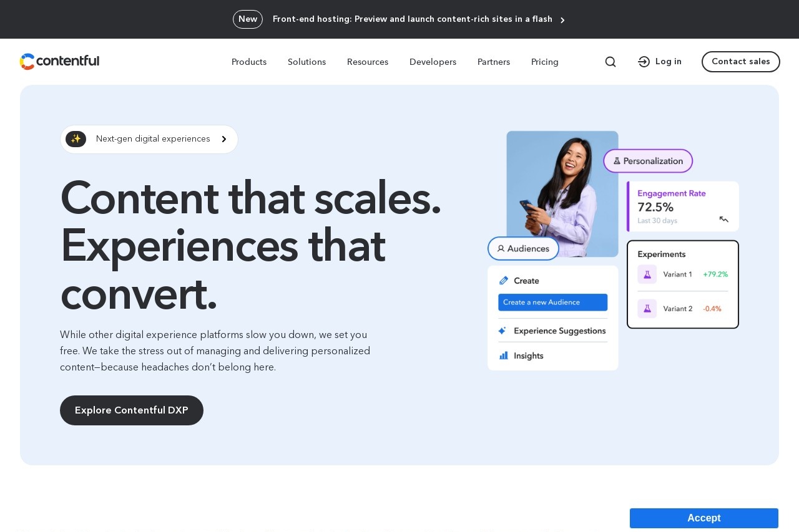Click the -0.4% variant result
Viewport: 799px width, 532px height.
712,309
